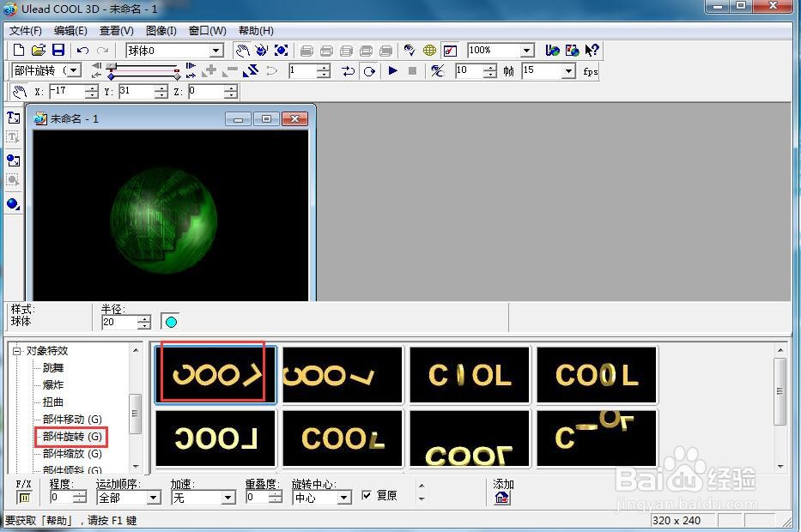Screen dimensions: 801x532
Task: Click the Insert Geometric Object sphere icon
Action: [13, 203]
